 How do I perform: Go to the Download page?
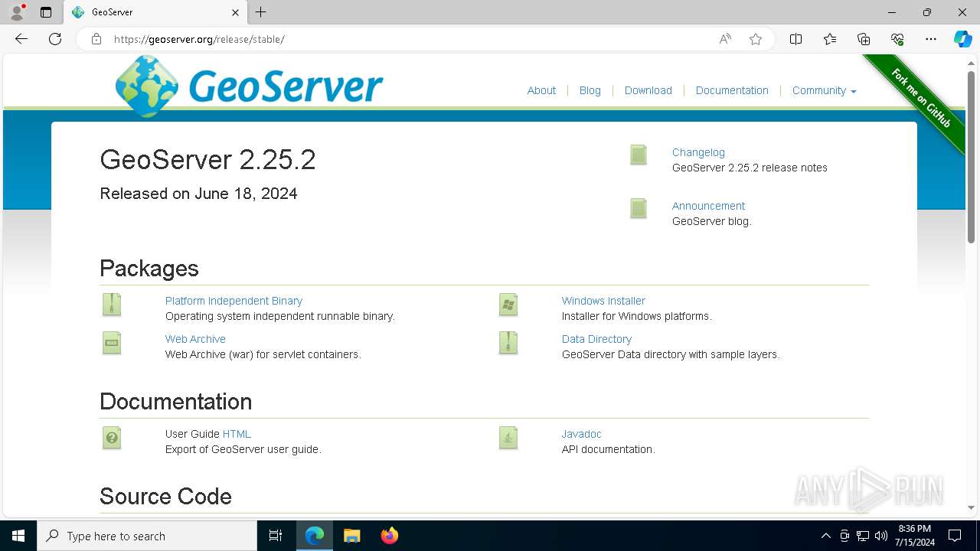648,90
